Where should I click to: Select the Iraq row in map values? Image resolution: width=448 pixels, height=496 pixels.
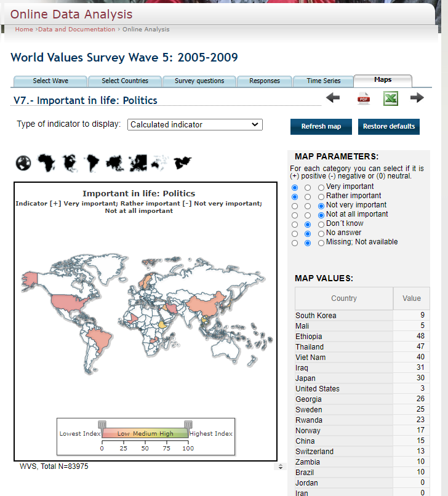tap(362, 367)
